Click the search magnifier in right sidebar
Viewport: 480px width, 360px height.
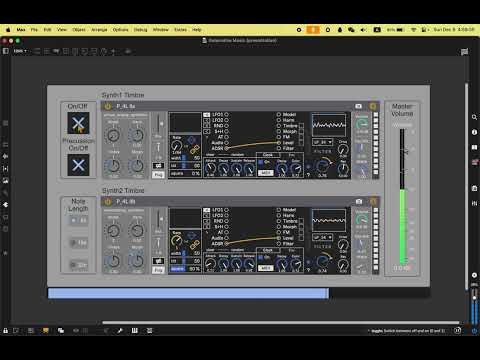[x=474, y=117]
